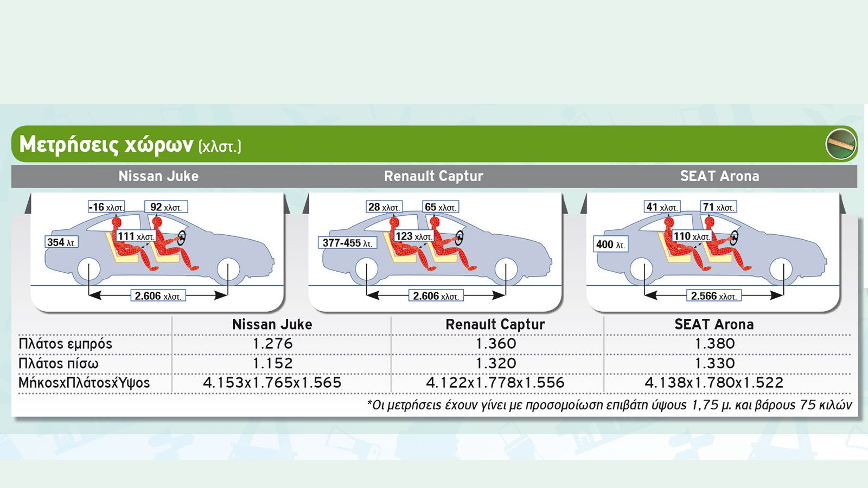Viewport: 868px width, 488px height.
Task: Click the dimensions '4.153x1.765x1.565'
Action: pos(272,383)
